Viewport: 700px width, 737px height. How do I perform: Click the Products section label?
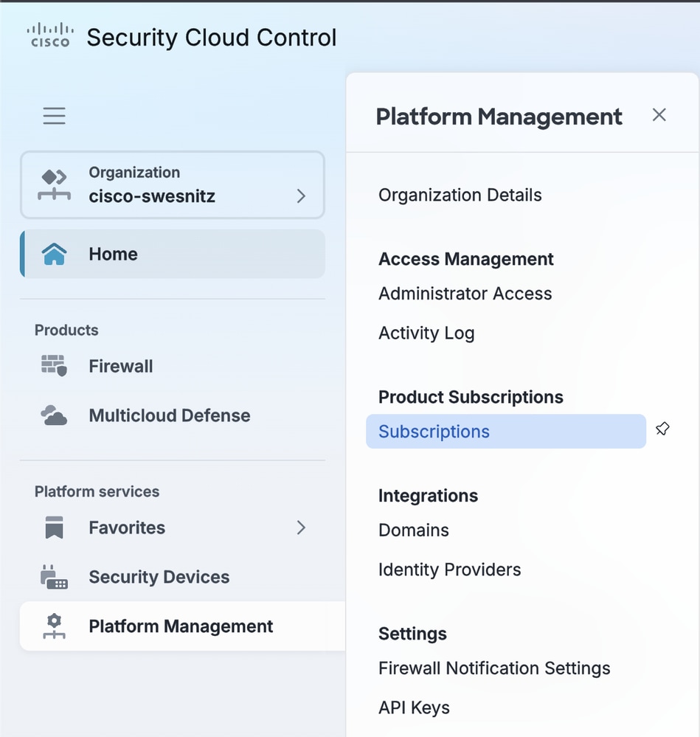pos(66,330)
